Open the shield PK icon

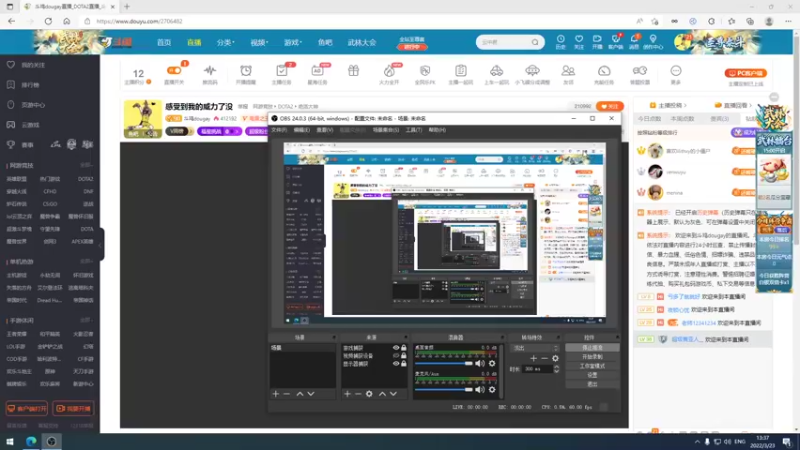point(425,70)
